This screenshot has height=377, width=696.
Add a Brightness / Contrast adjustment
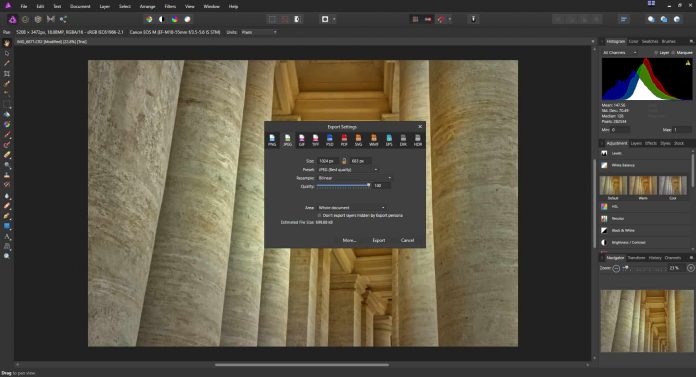point(645,242)
